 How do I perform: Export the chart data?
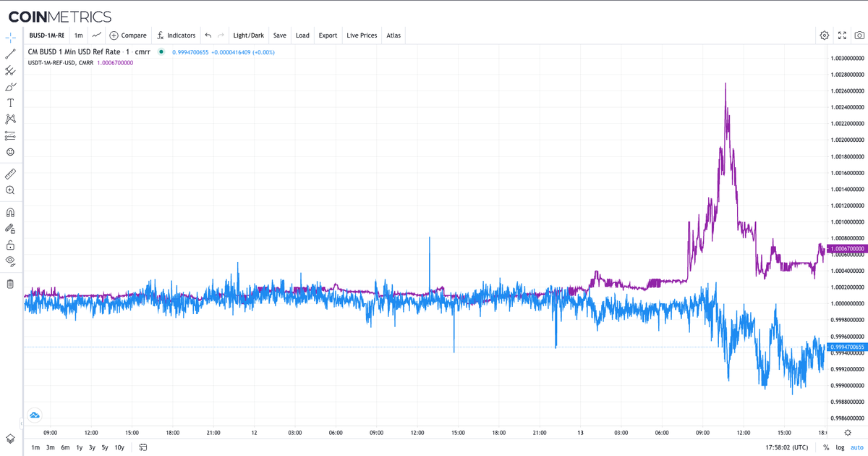328,35
